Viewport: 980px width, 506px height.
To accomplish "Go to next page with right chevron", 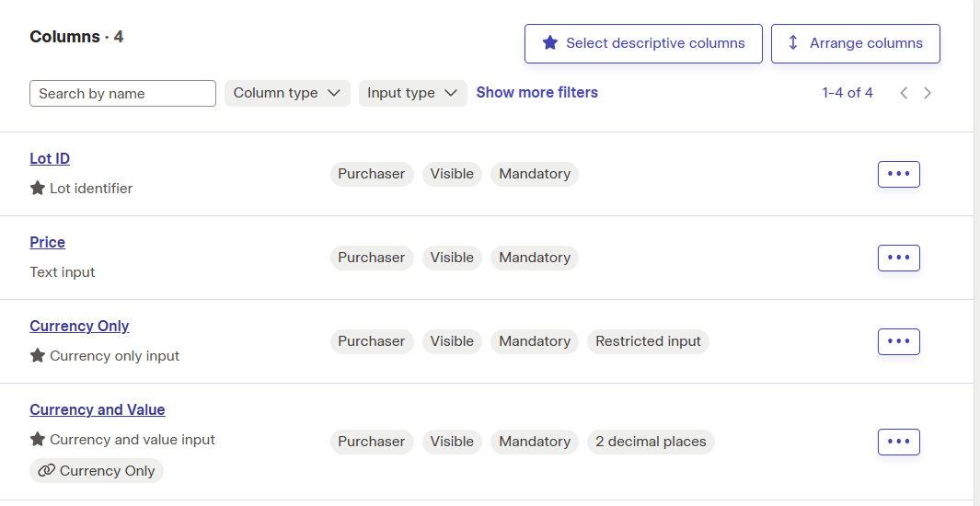I will click(x=928, y=93).
